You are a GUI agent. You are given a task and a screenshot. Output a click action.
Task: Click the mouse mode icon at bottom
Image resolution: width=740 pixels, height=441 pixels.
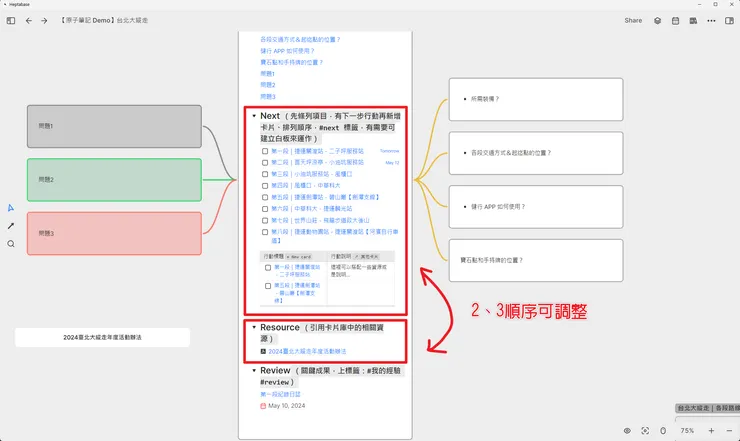663,431
